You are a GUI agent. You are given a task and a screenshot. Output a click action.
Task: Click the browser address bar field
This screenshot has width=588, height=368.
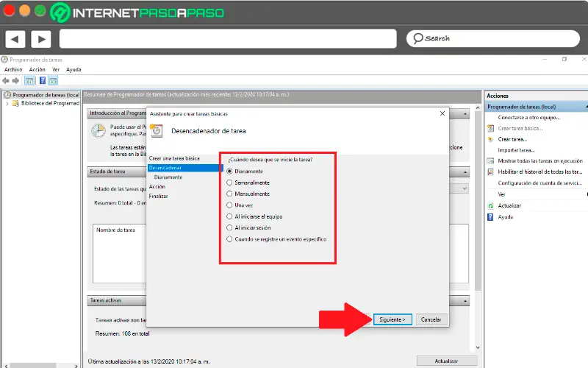coord(228,39)
